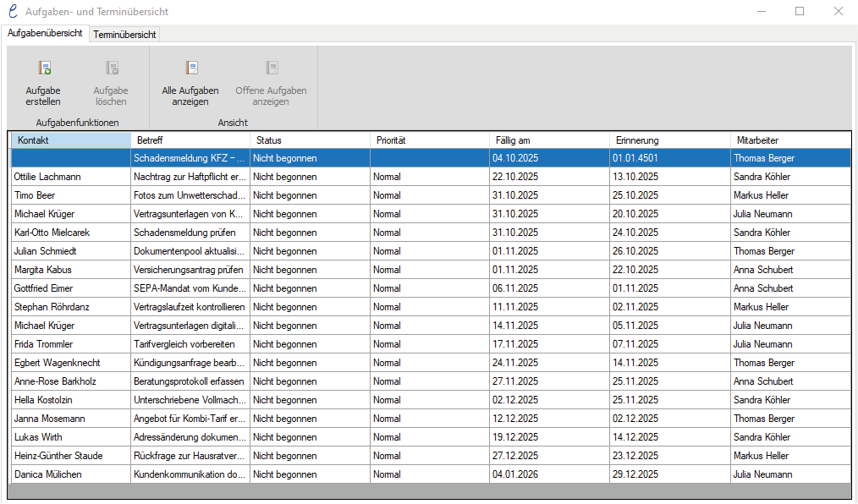
Task: Sort tasks by the Status column header
Action: coord(310,140)
